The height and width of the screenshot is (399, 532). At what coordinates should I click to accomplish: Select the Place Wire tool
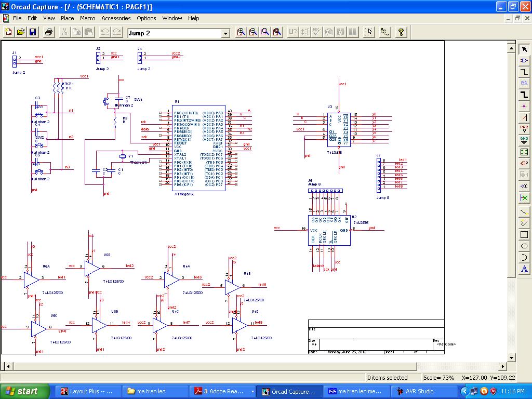524,72
